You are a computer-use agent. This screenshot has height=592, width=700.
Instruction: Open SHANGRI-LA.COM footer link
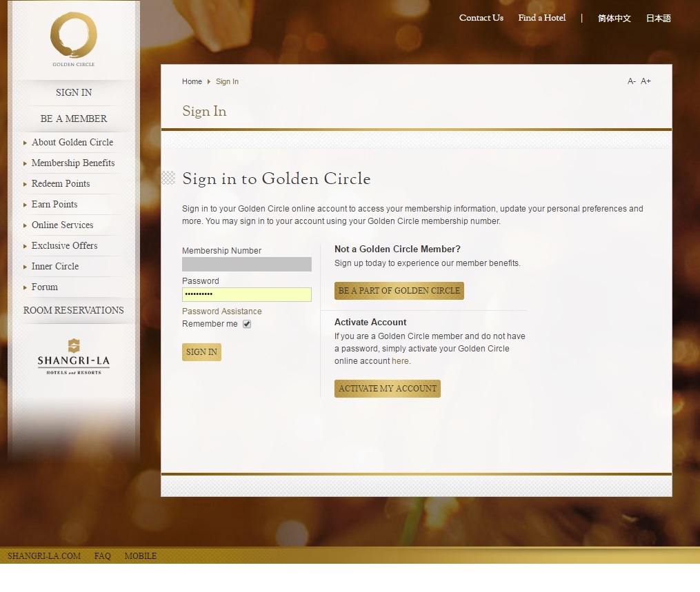pyautogui.click(x=44, y=556)
